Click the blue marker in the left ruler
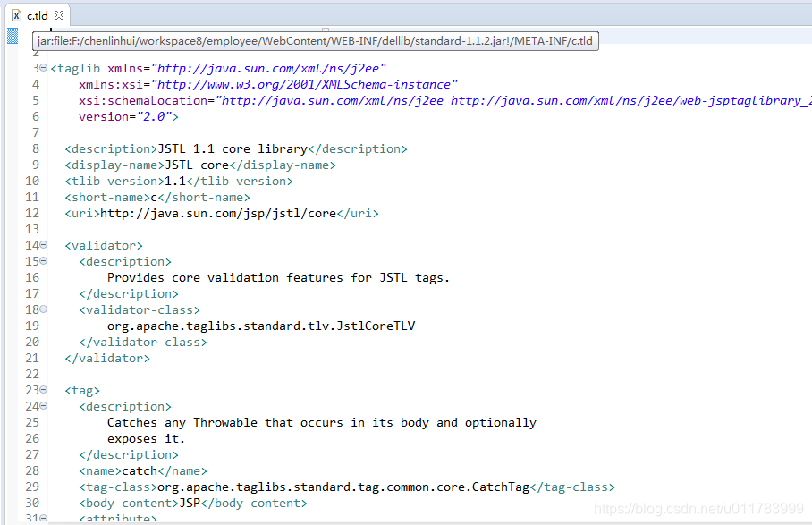Screen dimensions: 812x525 [13, 36]
